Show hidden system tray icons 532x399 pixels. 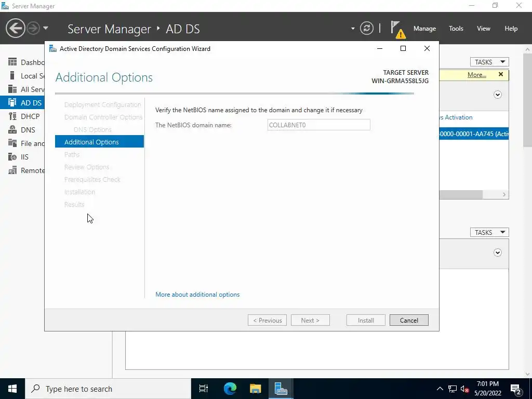pos(440,389)
